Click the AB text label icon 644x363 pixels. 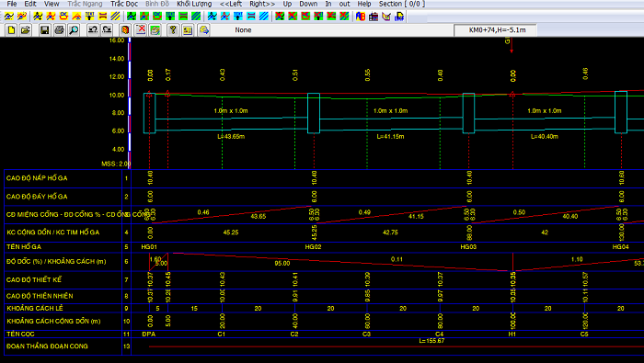click(x=361, y=17)
